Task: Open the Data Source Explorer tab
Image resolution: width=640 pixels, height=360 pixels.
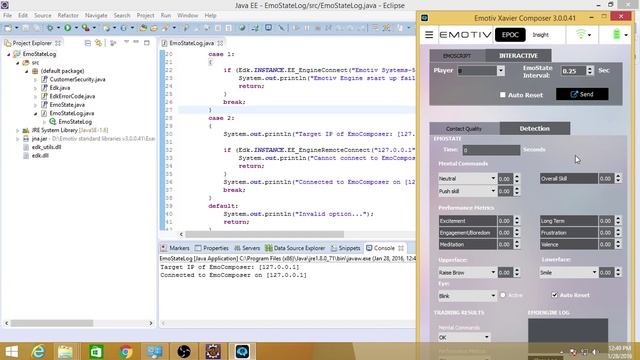Action: [x=295, y=248]
